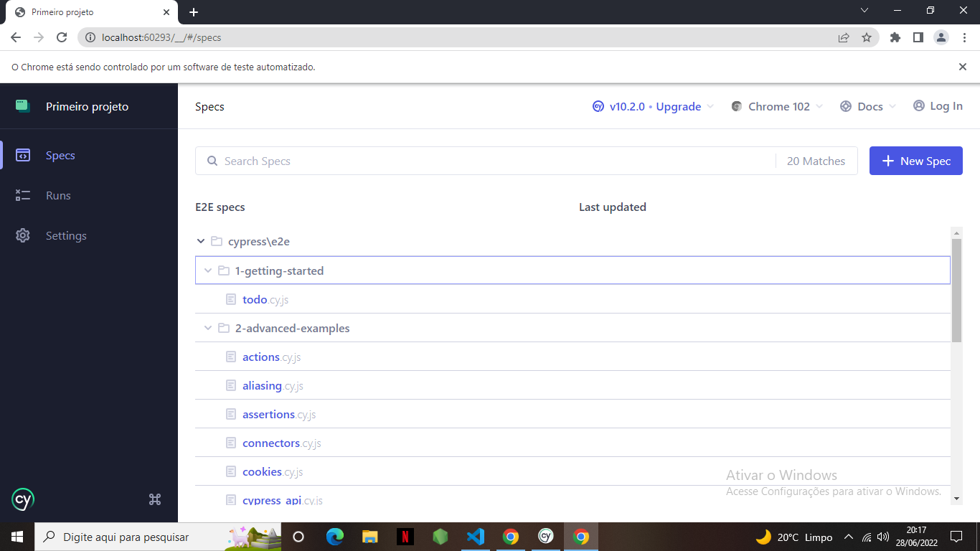Click the file icon beside cookies.cy.js

pyautogui.click(x=231, y=471)
